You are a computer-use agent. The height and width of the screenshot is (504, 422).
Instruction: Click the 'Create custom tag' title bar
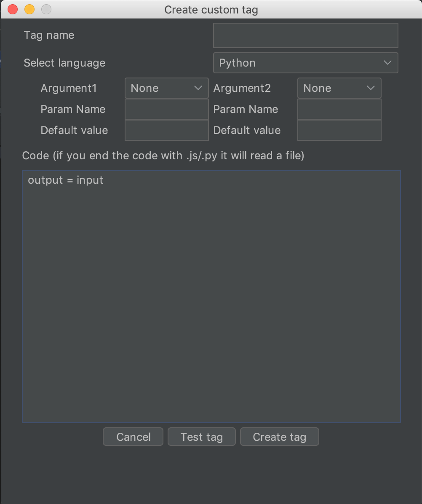tap(211, 10)
